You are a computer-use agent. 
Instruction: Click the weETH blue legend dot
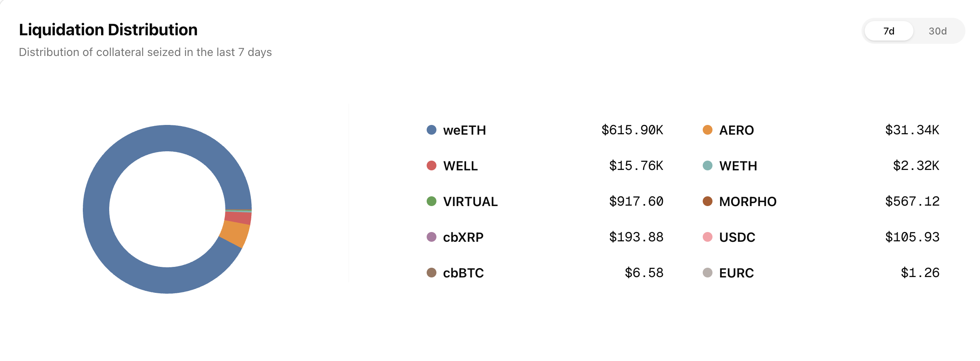point(432,130)
